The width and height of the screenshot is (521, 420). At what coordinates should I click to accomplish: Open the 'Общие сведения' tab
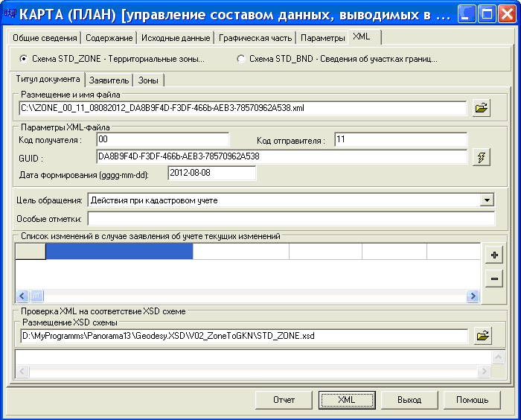tap(43, 37)
